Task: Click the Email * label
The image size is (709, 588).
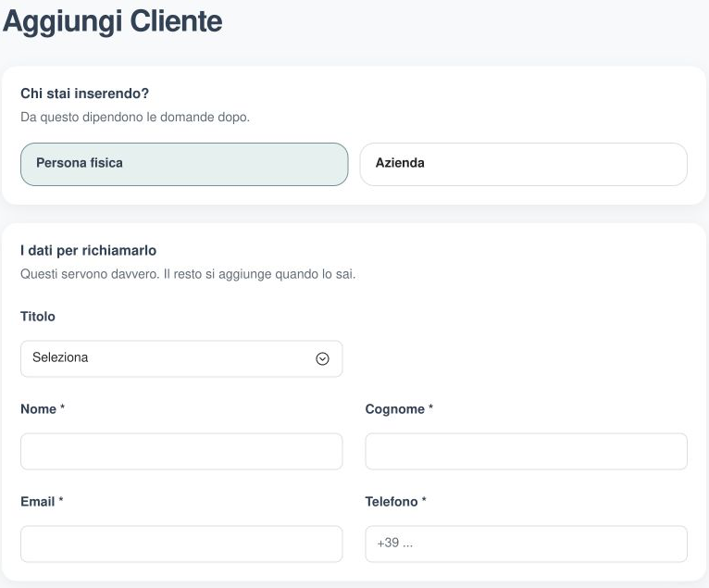Action: [x=42, y=502]
